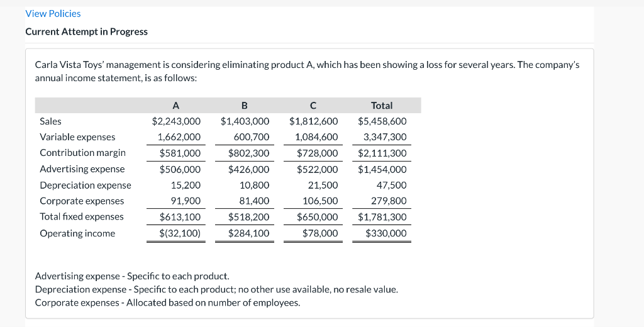Select column header B in the table
This screenshot has height=327, width=644.
245,106
